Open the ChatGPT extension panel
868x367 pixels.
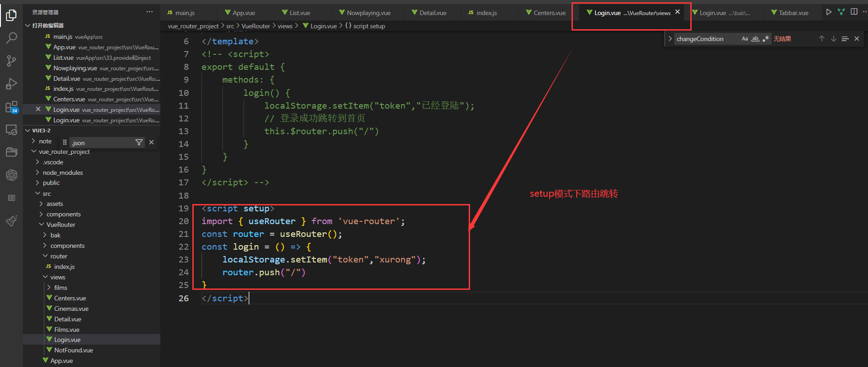click(11, 175)
